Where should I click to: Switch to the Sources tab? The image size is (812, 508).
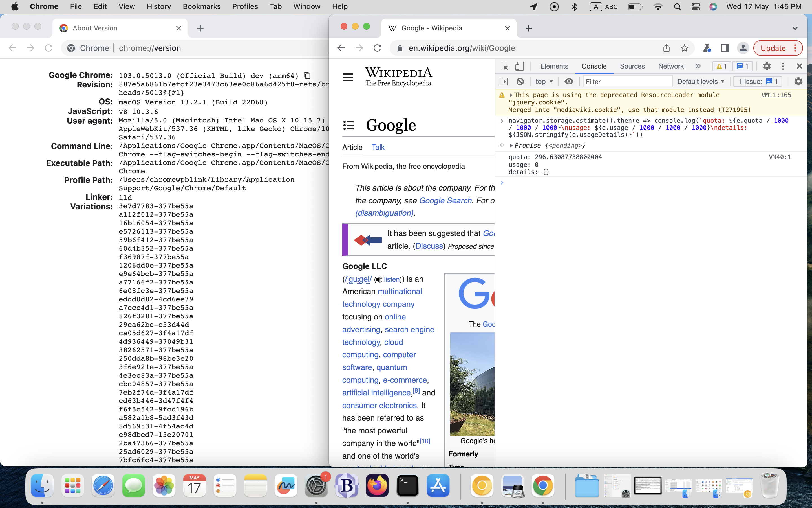(x=632, y=66)
